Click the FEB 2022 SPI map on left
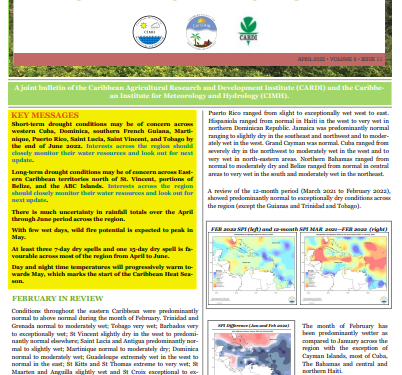The height and width of the screenshot is (375, 402). [x=252, y=268]
